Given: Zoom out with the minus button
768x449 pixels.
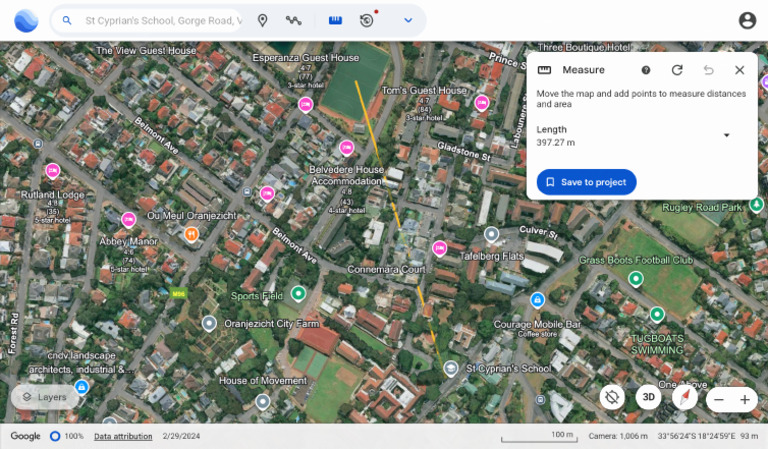Looking at the screenshot, I should click(x=719, y=400).
